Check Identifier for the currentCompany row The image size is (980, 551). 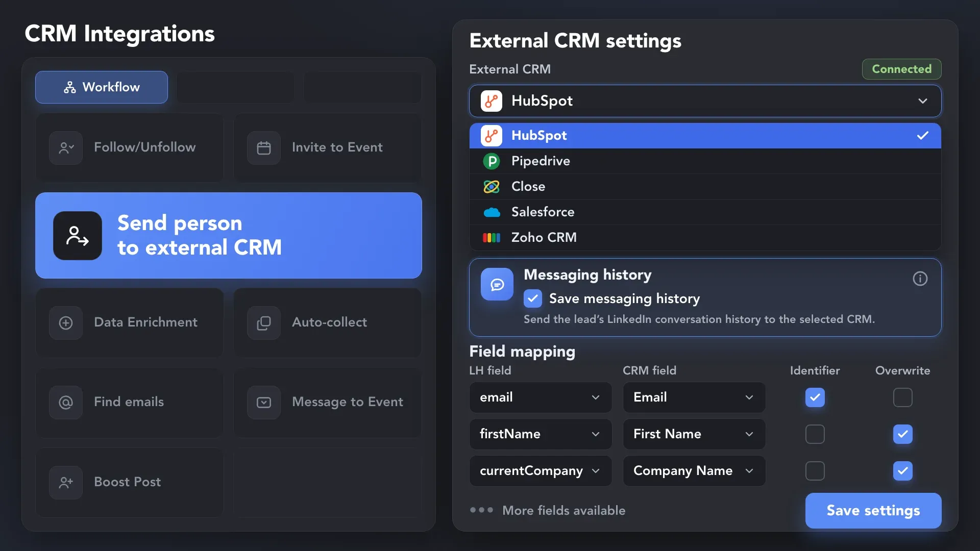click(815, 471)
